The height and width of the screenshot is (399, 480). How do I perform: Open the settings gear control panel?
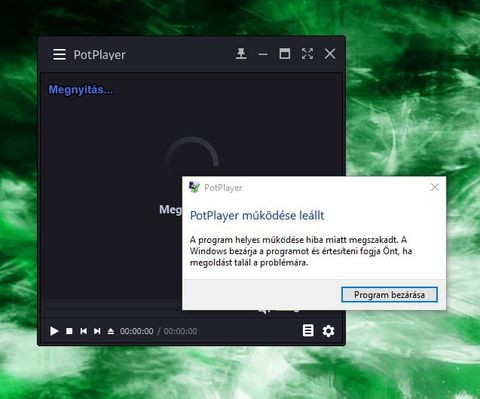point(328,331)
